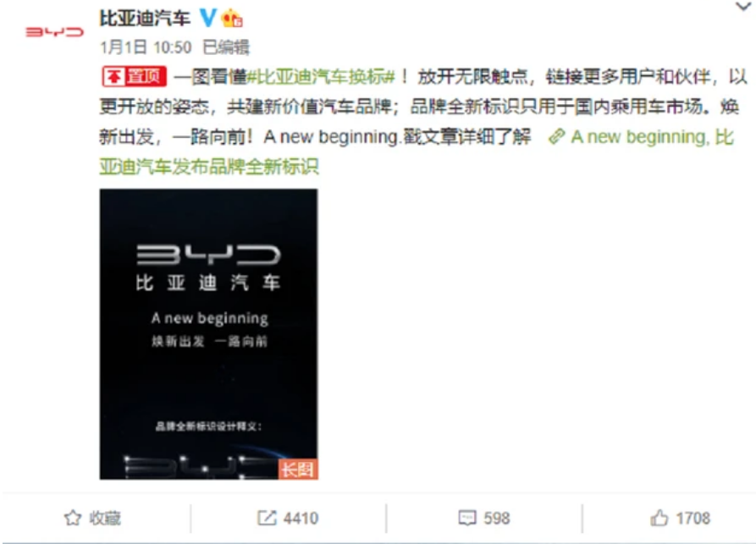This screenshot has width=756, height=544.
Task: Toggle the thumbs-up like with 1708
Action: coord(680,518)
